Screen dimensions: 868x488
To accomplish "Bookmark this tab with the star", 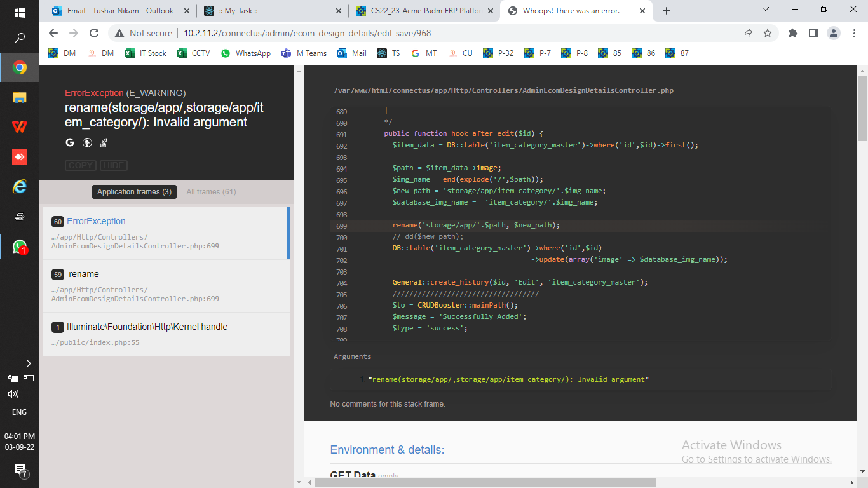I will [x=768, y=33].
